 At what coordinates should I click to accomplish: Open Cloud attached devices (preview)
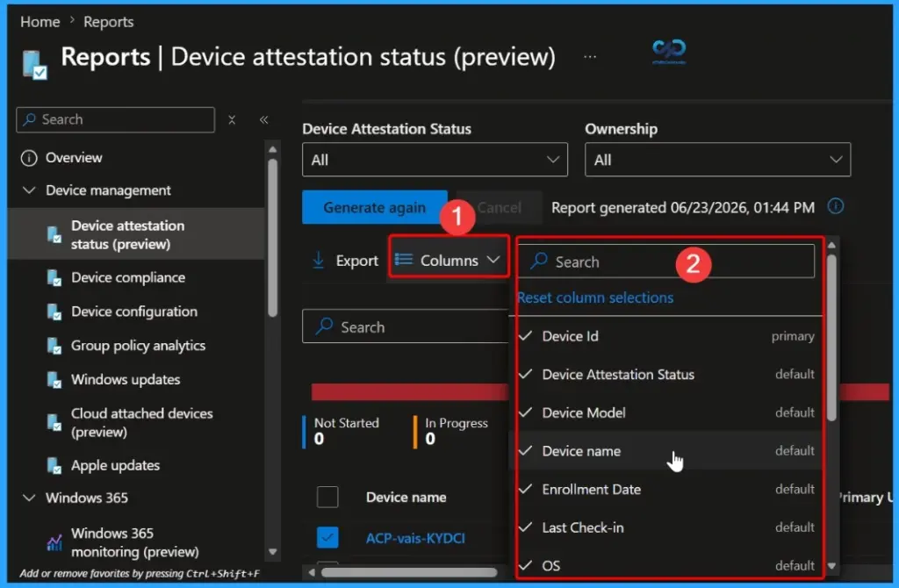coord(141,422)
